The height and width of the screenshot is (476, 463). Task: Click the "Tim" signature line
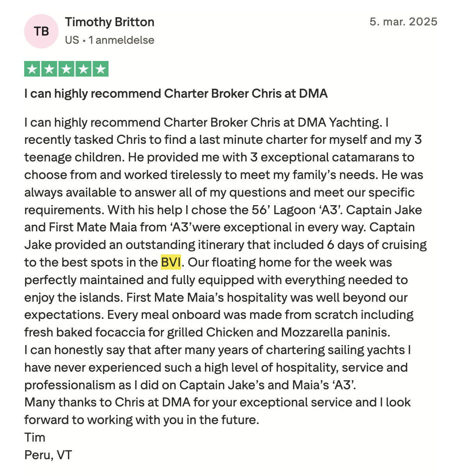coord(35,437)
